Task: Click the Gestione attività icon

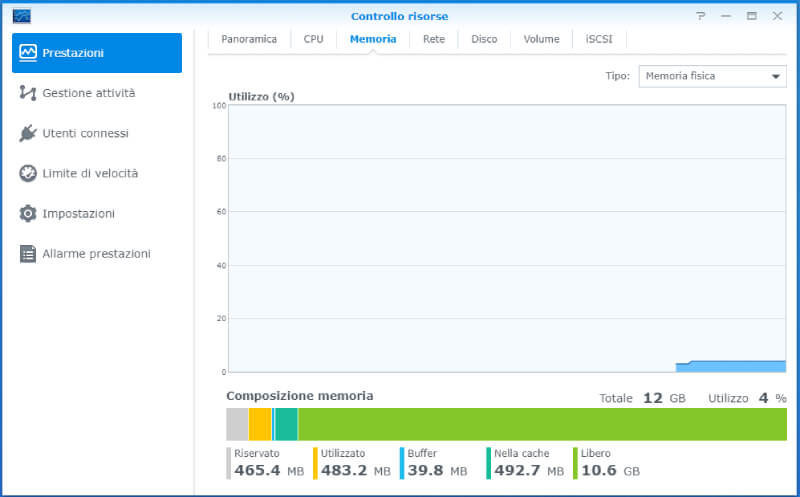Action: [x=28, y=93]
